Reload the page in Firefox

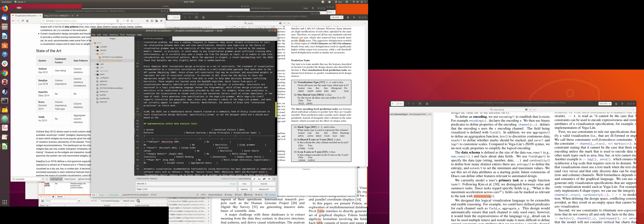[23, 21]
